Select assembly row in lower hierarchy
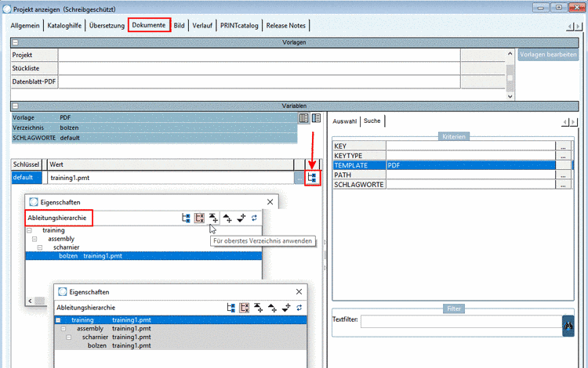Image resolution: width=588 pixels, height=368 pixels. click(x=180, y=329)
